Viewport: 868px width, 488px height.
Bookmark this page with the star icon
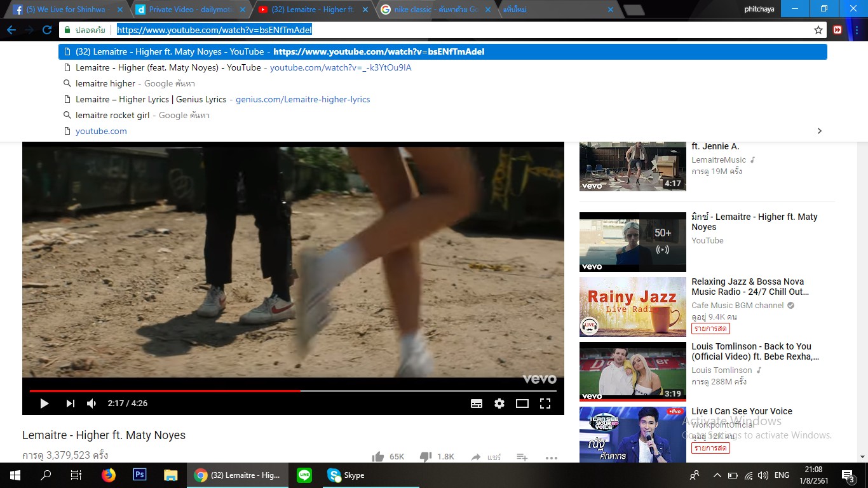point(818,30)
